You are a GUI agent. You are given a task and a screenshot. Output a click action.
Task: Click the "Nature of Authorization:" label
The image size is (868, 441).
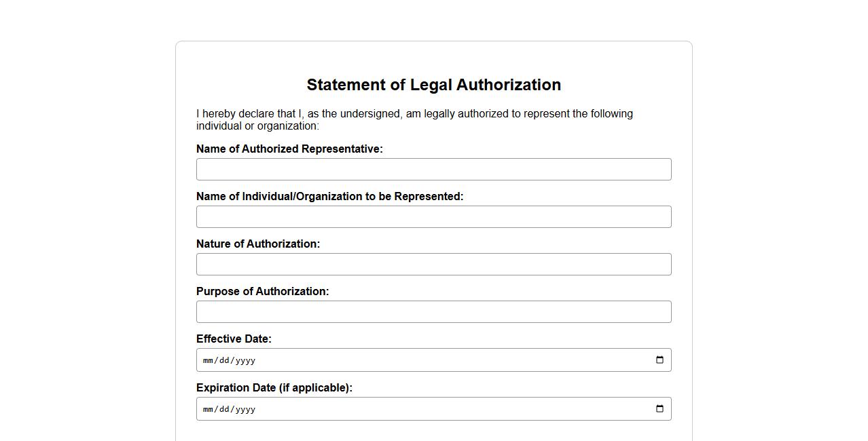coord(258,244)
